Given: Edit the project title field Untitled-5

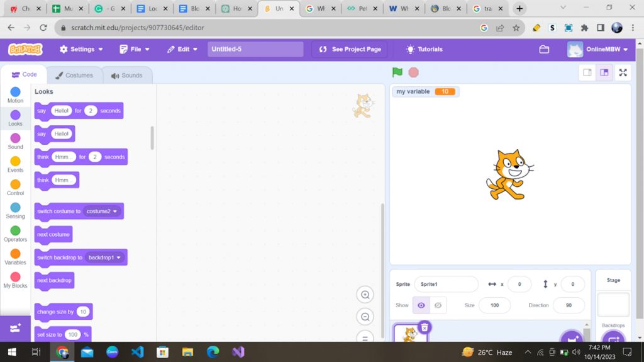Looking at the screenshot, I should (x=255, y=49).
